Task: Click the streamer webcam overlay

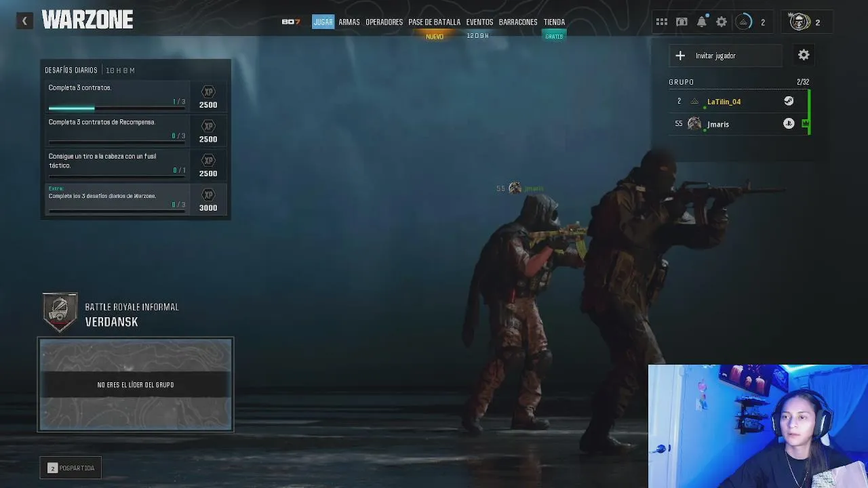Action: click(758, 426)
